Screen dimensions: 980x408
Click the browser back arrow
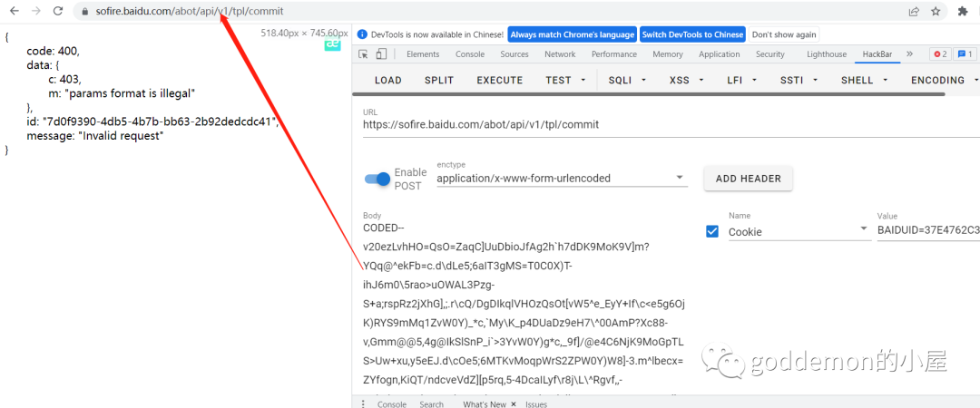coord(15,11)
